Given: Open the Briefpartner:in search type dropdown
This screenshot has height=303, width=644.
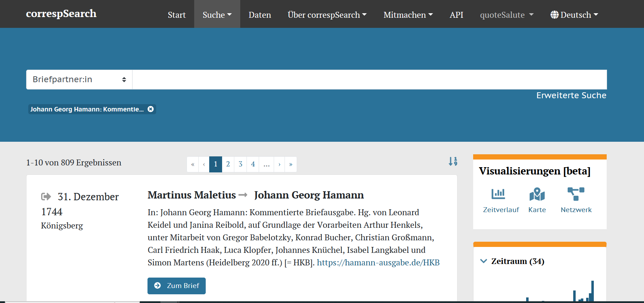Looking at the screenshot, I should click(x=79, y=79).
